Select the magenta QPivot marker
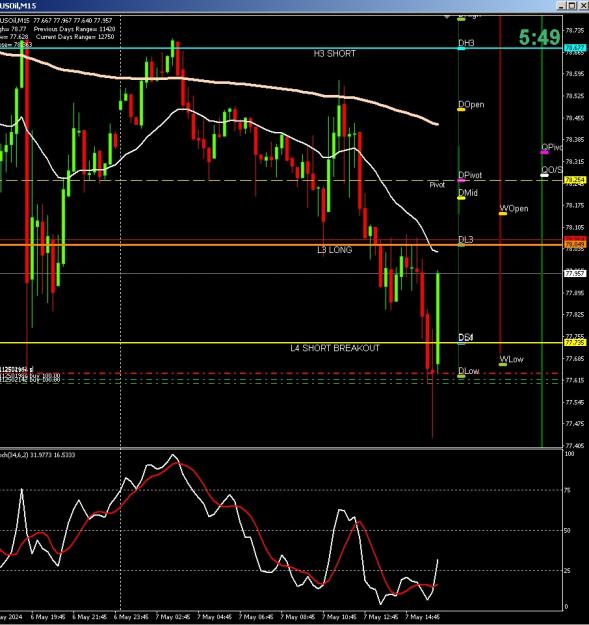 pyautogui.click(x=544, y=152)
